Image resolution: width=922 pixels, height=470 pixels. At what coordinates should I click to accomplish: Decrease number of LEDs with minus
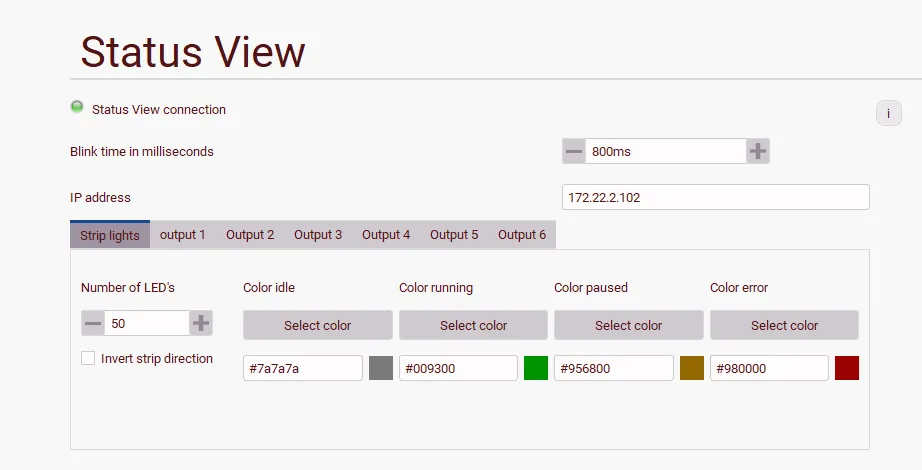[x=93, y=323]
